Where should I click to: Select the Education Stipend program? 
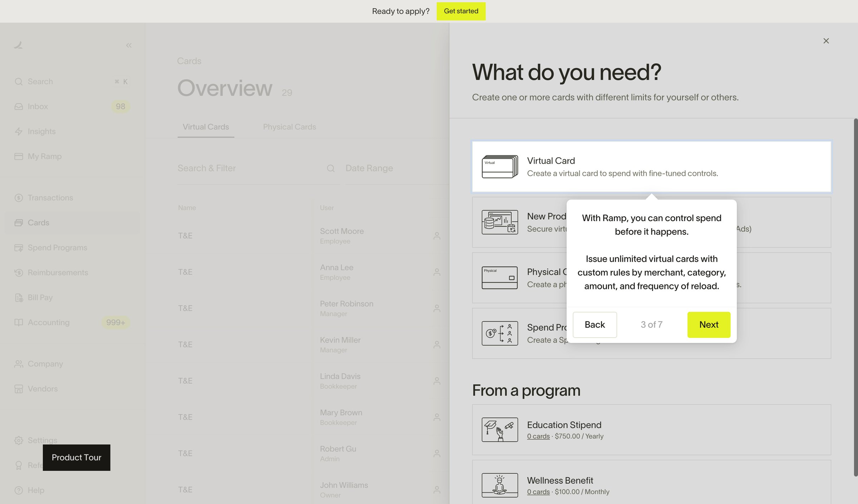651,430
